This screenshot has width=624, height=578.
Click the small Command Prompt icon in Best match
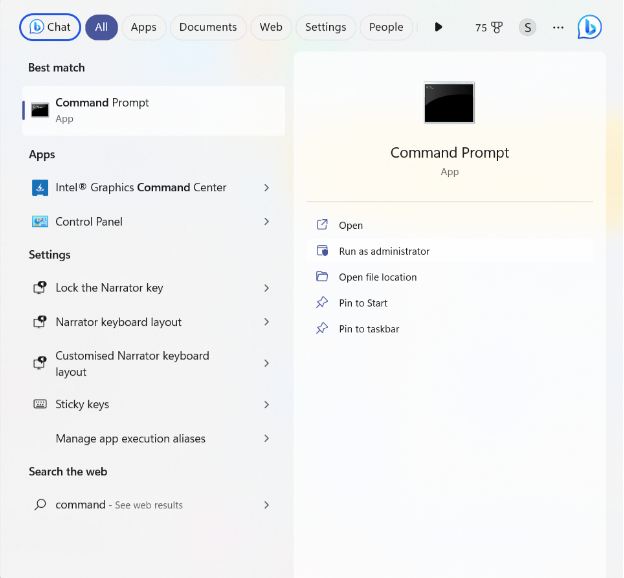pyautogui.click(x=40, y=110)
